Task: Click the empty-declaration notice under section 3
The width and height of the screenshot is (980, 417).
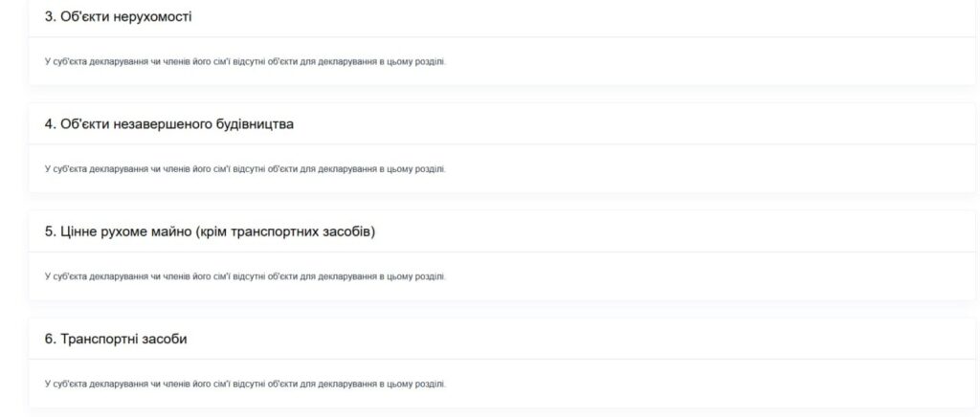Action: click(245, 62)
